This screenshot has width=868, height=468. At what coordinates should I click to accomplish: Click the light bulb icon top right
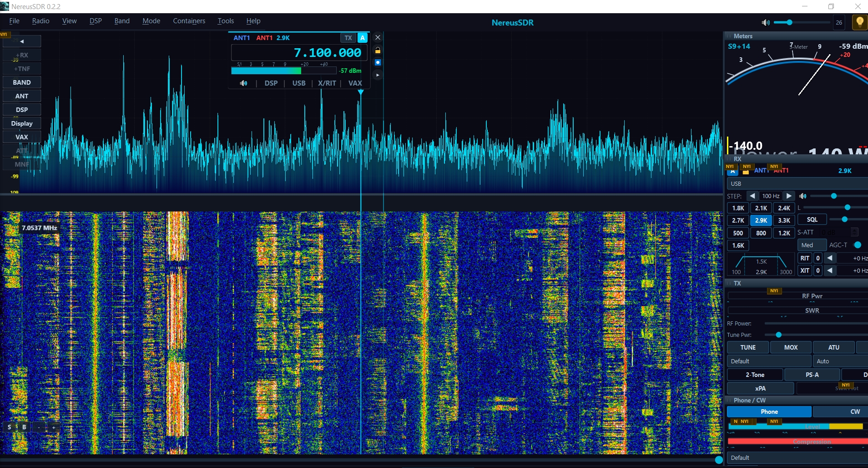pyautogui.click(x=859, y=22)
